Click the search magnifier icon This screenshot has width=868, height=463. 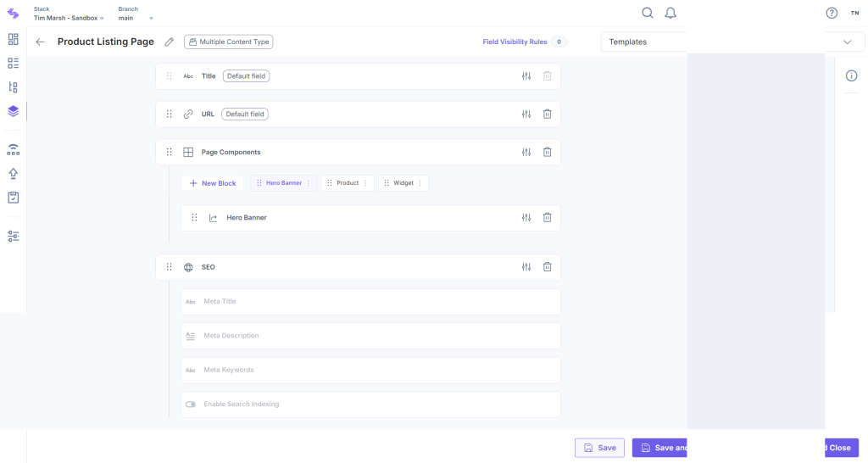648,13
